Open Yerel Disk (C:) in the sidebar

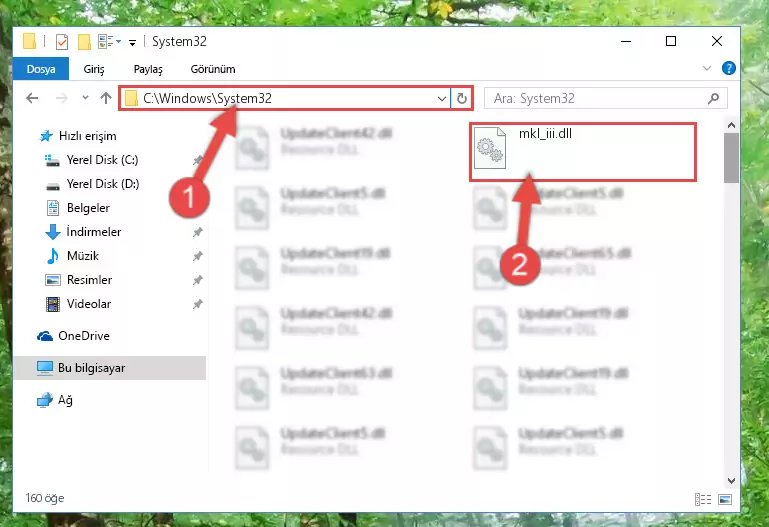tap(91, 160)
